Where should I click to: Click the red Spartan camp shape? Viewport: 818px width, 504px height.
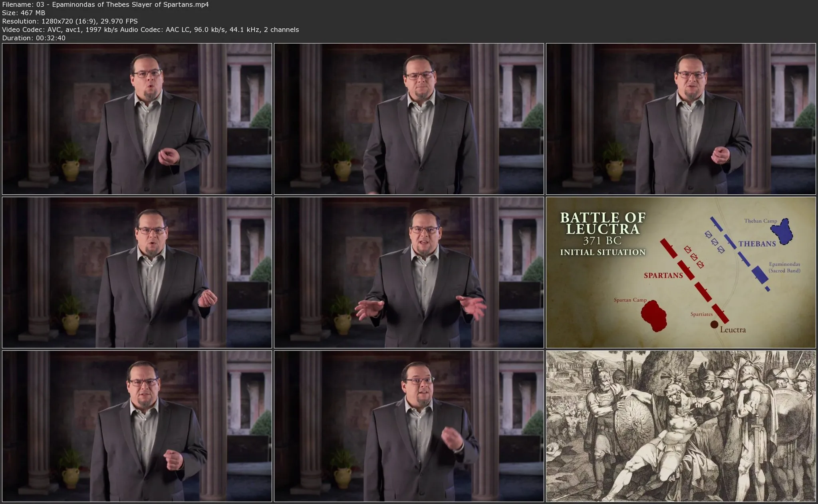654,315
